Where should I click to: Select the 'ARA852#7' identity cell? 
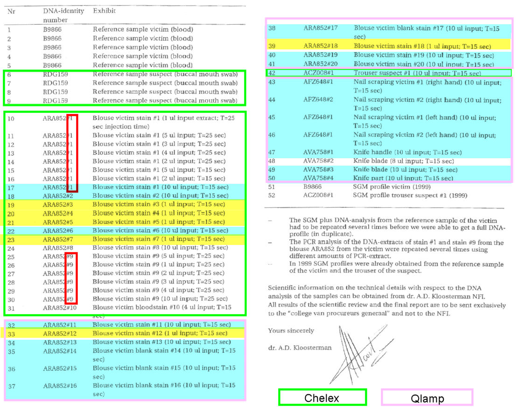tap(58, 239)
